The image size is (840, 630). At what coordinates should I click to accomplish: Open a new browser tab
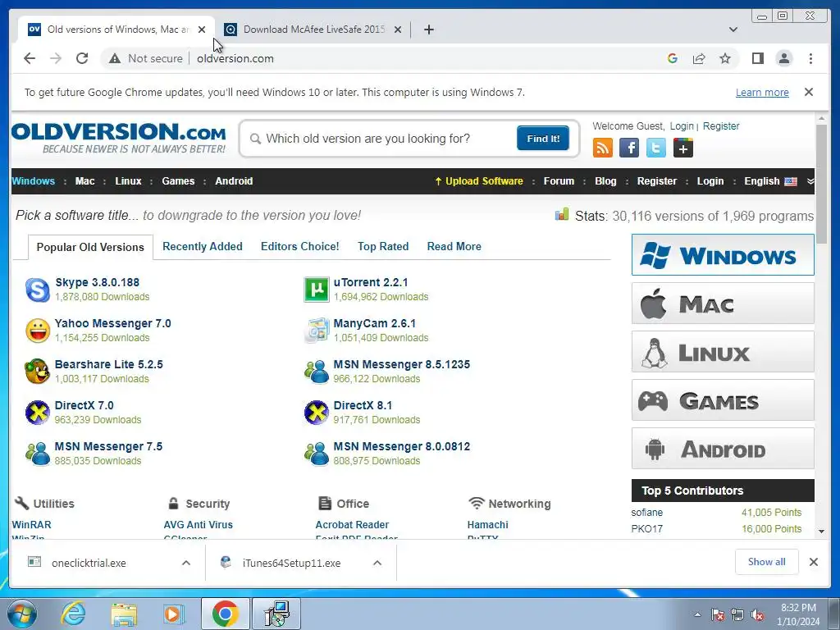[x=428, y=30]
